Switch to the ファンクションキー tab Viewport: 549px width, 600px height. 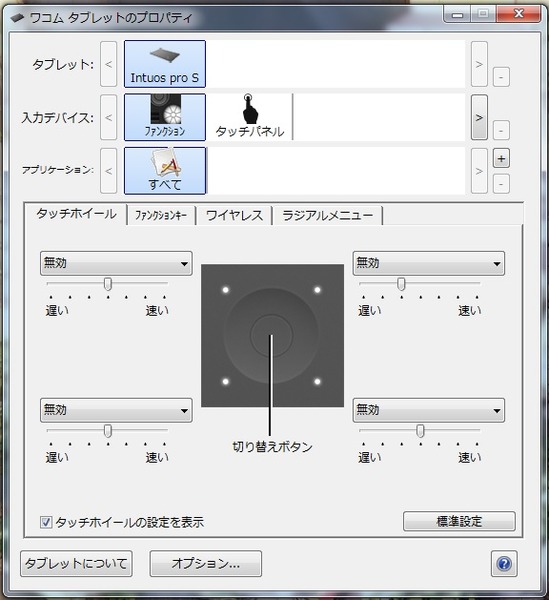click(161, 215)
